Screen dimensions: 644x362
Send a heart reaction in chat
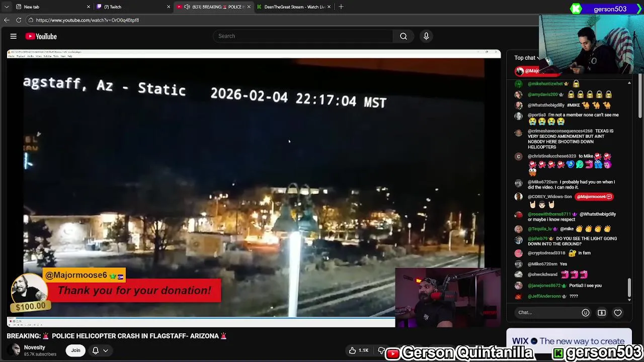point(618,313)
